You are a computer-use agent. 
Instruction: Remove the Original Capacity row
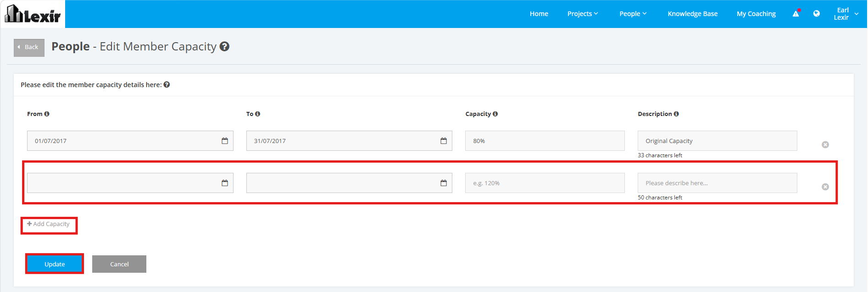coord(825,145)
